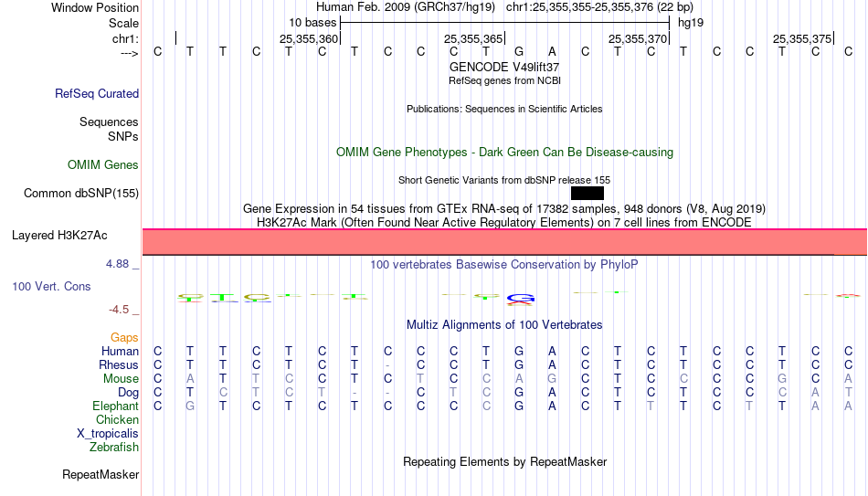
Task: Click the scale bar line
Action: 505,23
